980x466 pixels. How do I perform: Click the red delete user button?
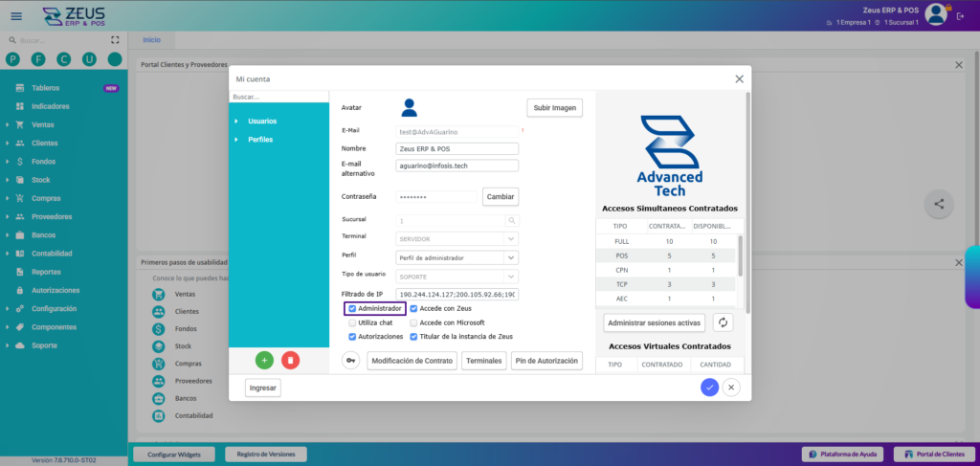click(291, 360)
